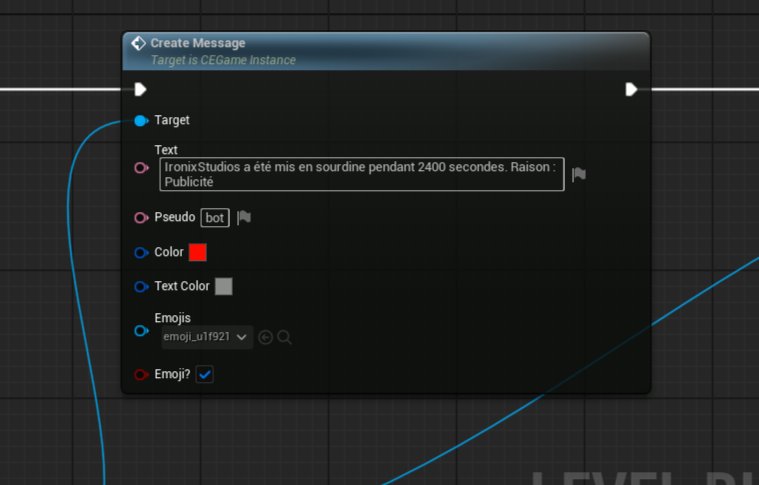Open the emoji_u1f921 asset dropdown

(207, 337)
